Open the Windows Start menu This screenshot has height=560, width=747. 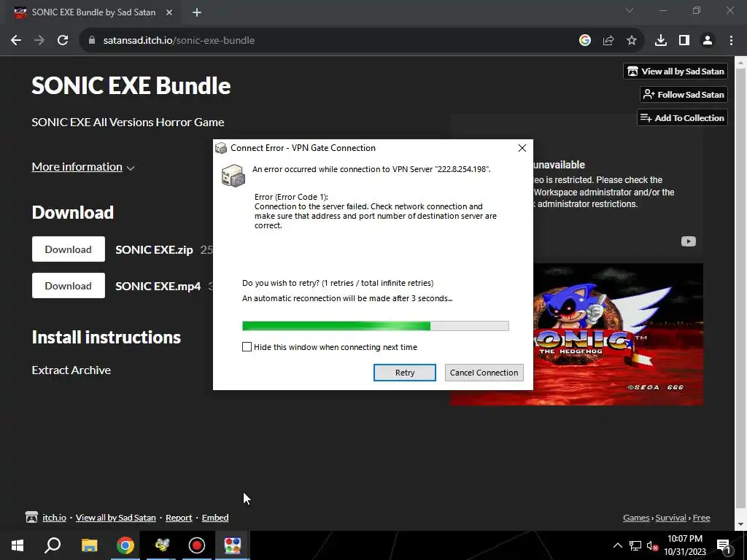(x=18, y=545)
